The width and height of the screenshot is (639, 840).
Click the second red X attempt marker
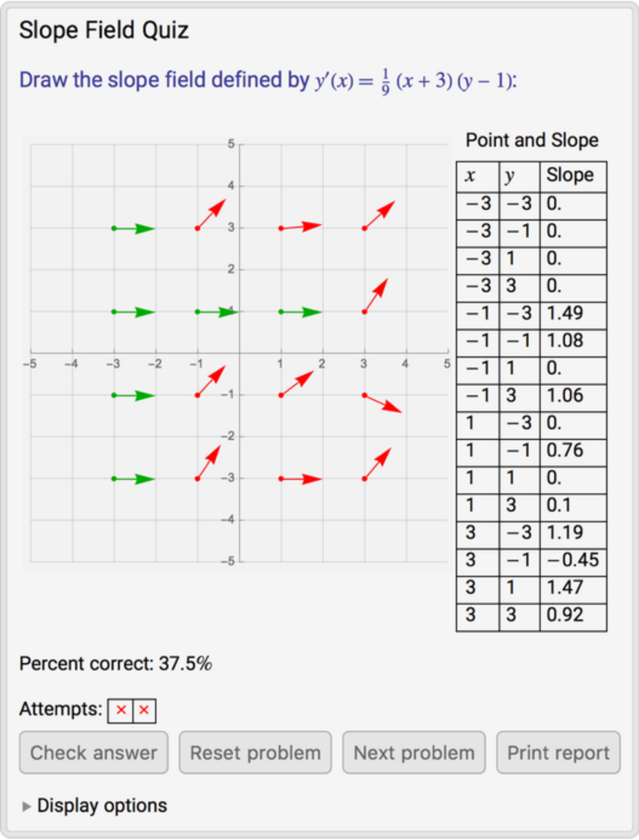pyautogui.click(x=144, y=710)
